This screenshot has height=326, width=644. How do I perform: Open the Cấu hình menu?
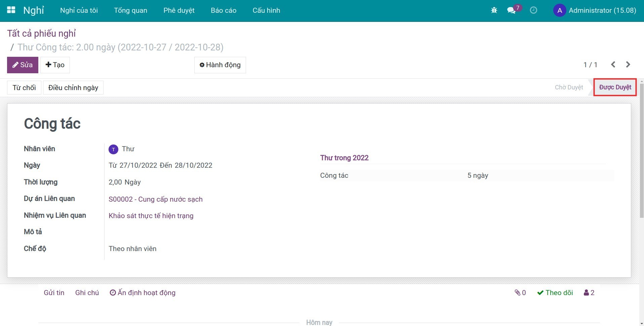266,10
